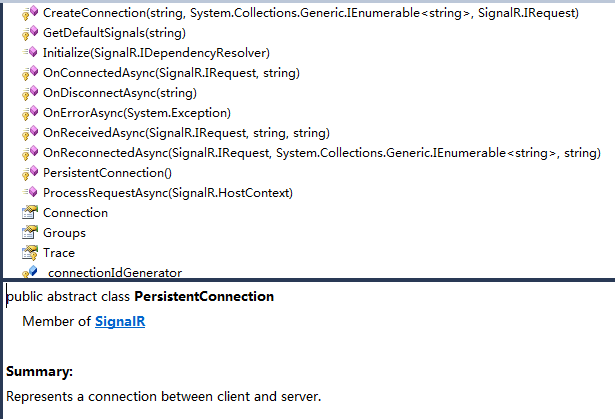Select the OnReconnectedAsync member entry
615x419 pixels.
(321, 153)
